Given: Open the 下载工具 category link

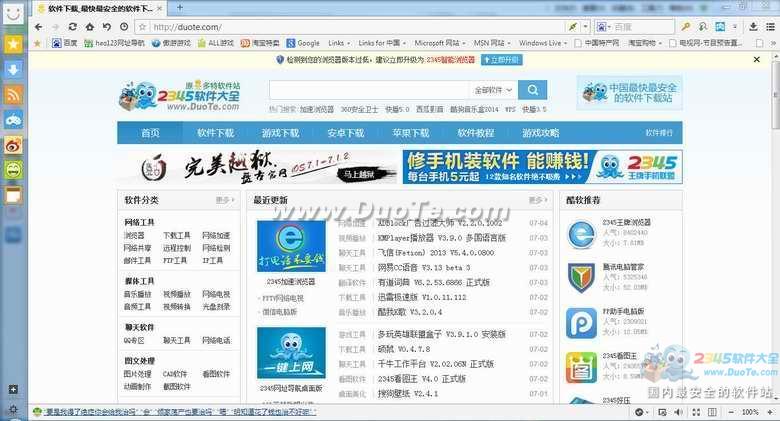Looking at the screenshot, I should click(x=176, y=235).
